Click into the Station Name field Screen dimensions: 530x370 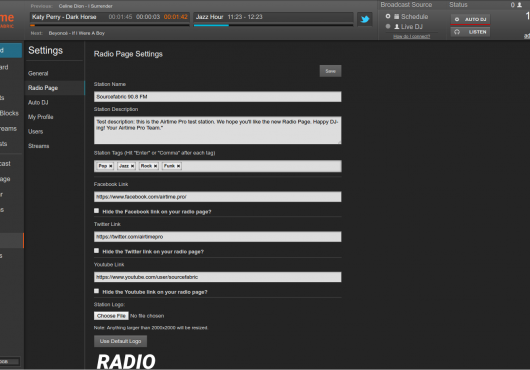click(x=217, y=97)
